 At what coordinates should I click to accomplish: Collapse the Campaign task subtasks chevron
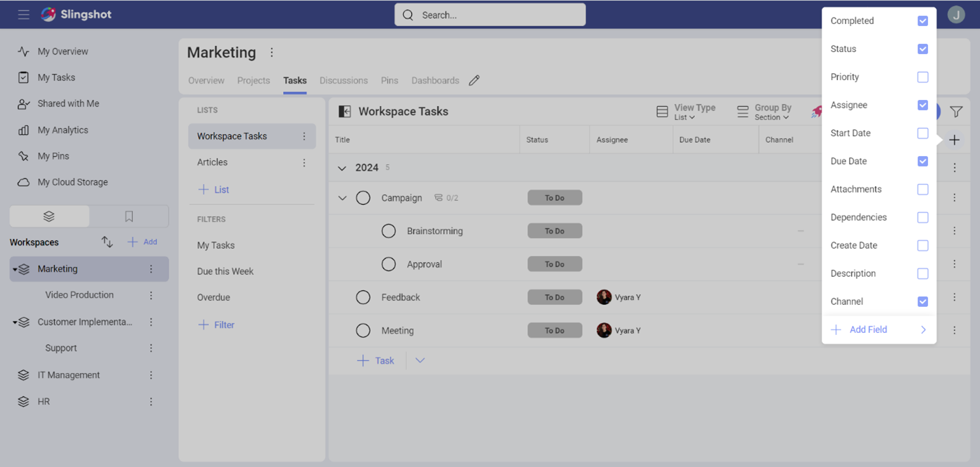342,198
